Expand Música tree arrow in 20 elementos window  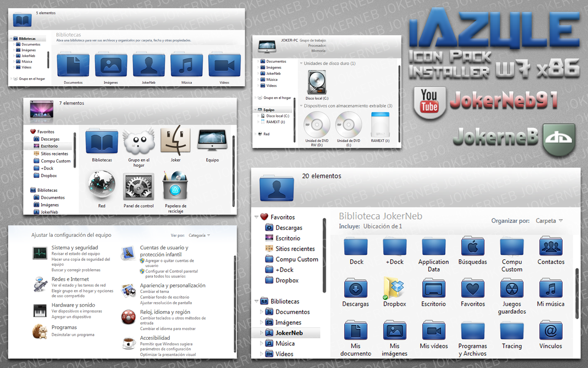click(x=262, y=343)
